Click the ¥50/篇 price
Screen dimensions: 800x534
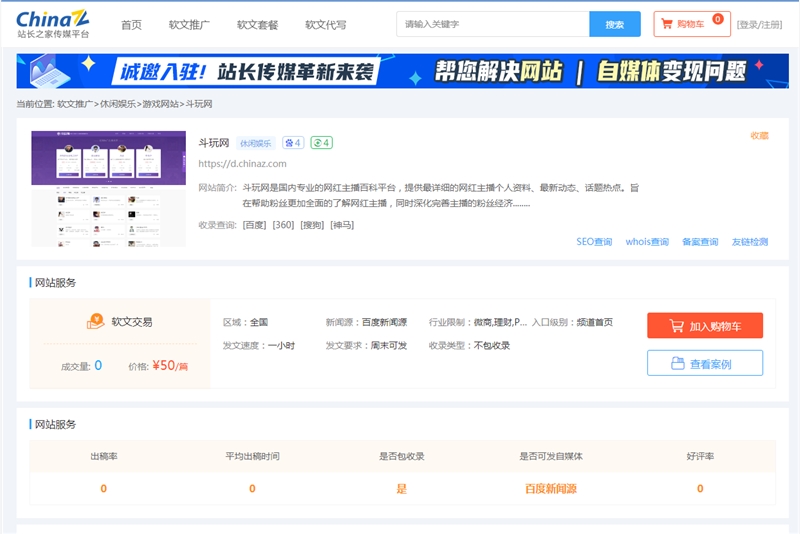coord(170,366)
